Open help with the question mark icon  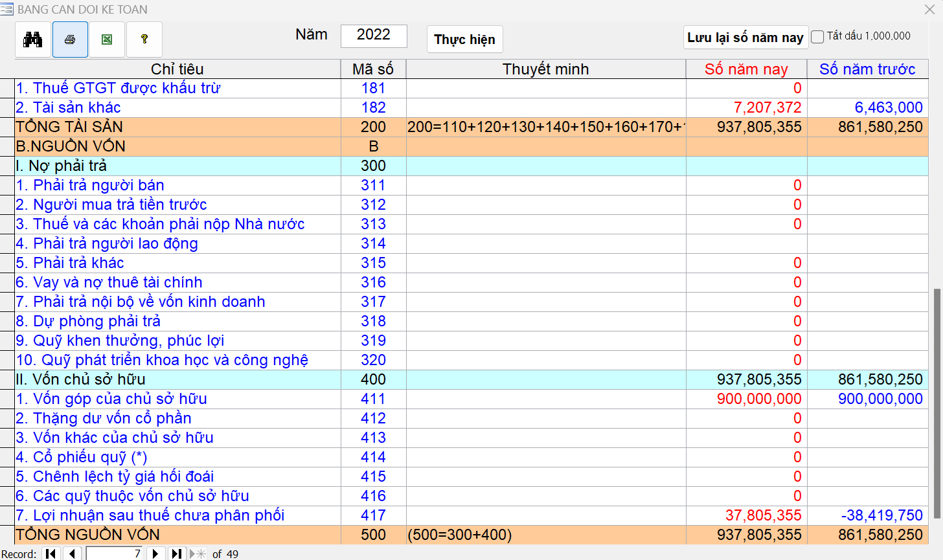pyautogui.click(x=144, y=39)
